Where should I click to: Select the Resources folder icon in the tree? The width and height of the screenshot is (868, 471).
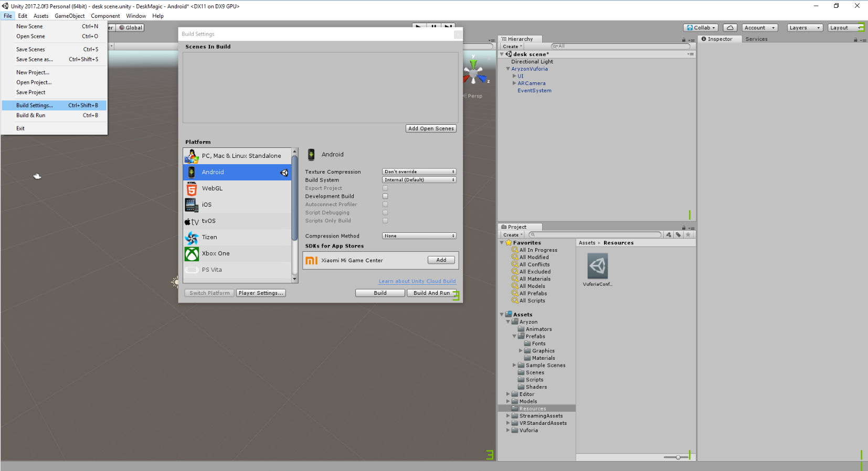[515, 409]
